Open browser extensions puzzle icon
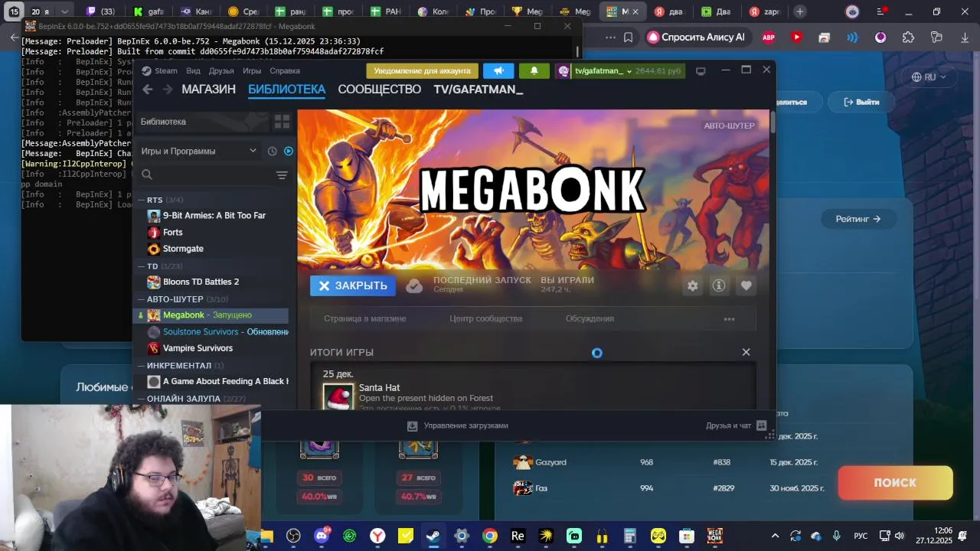Image resolution: width=980 pixels, height=551 pixels. 908,37
